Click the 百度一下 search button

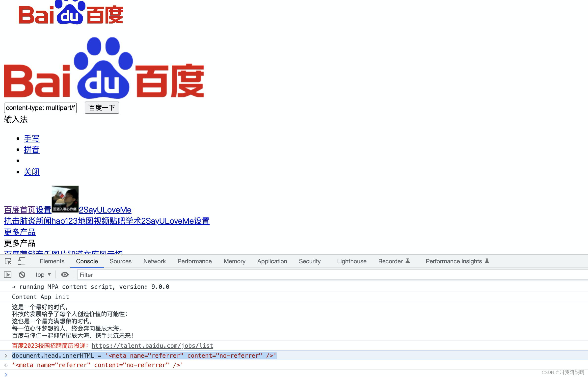(x=102, y=108)
